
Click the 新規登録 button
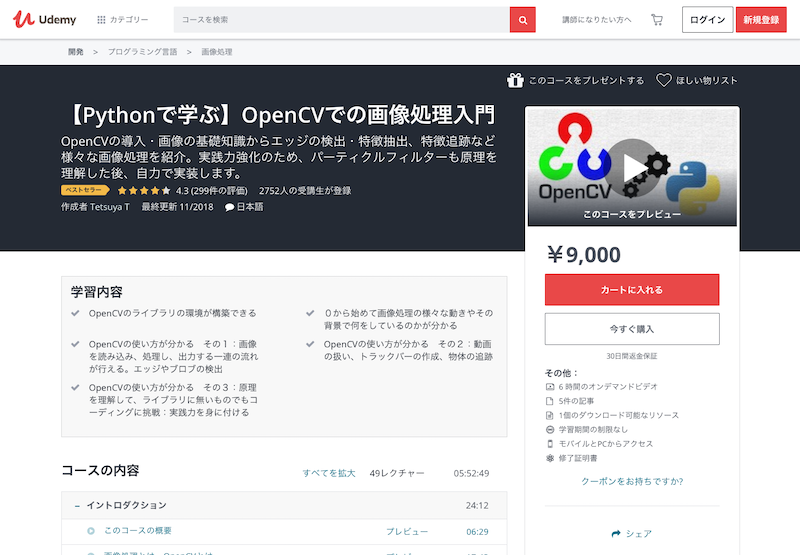761,20
